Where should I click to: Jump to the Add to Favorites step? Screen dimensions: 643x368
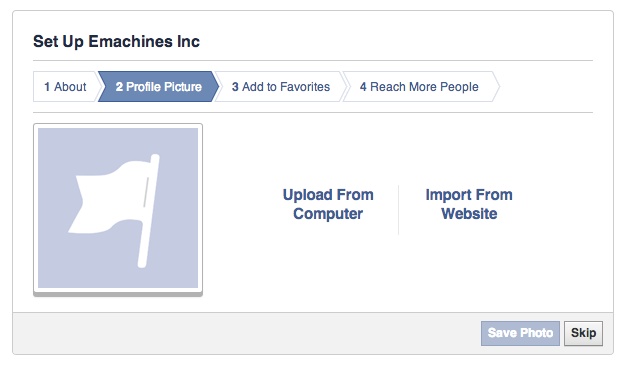[x=281, y=87]
